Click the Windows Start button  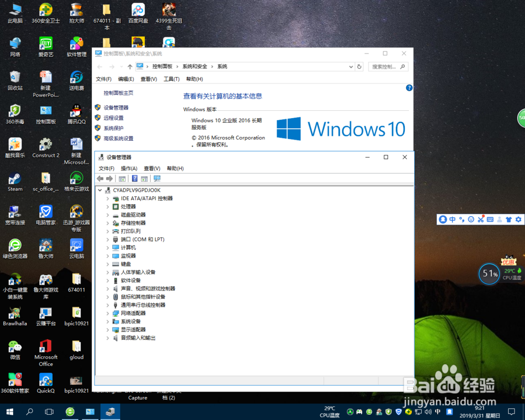(9, 412)
